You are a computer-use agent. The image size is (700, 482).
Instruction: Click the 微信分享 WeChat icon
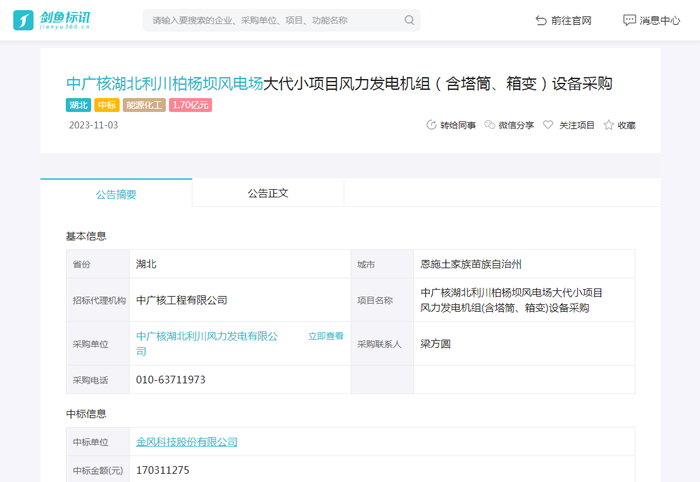coord(490,125)
